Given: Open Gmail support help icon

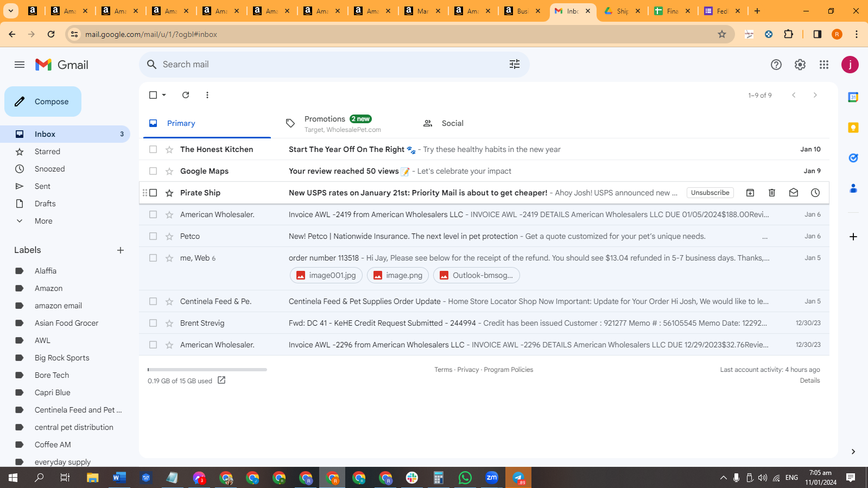Looking at the screenshot, I should tap(776, 65).
